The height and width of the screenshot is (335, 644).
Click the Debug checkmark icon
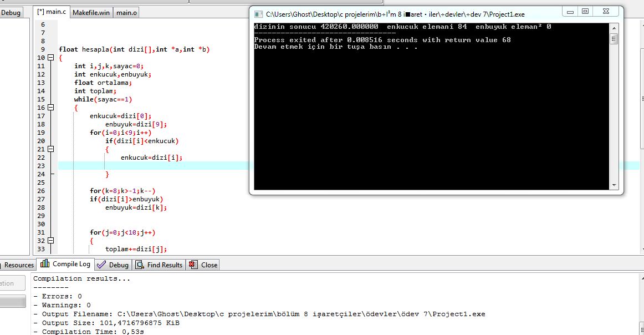[x=101, y=265]
